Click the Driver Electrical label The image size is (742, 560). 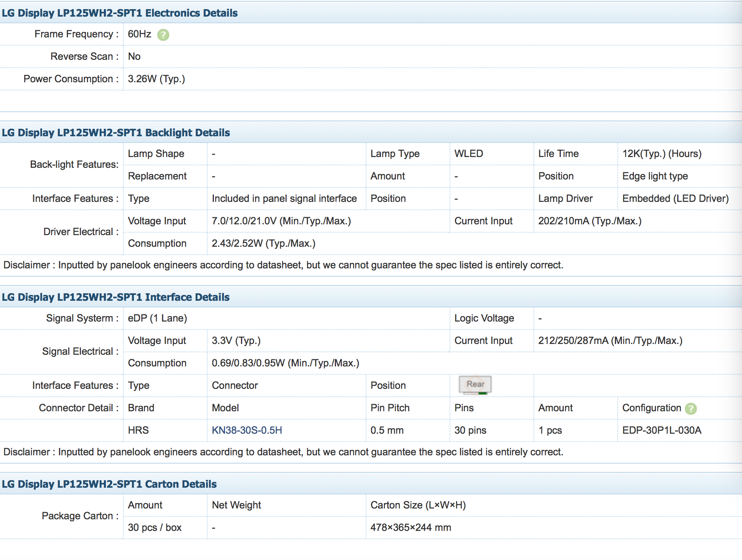click(81, 232)
